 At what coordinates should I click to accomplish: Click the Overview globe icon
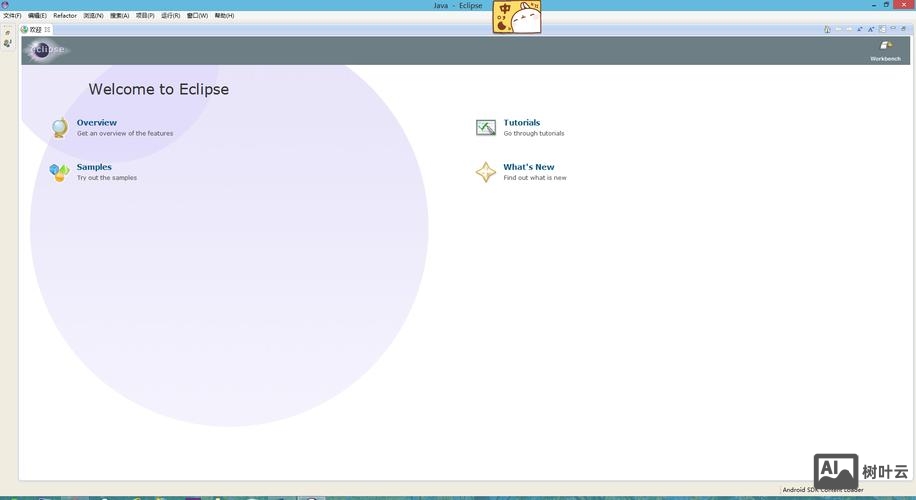click(x=60, y=127)
